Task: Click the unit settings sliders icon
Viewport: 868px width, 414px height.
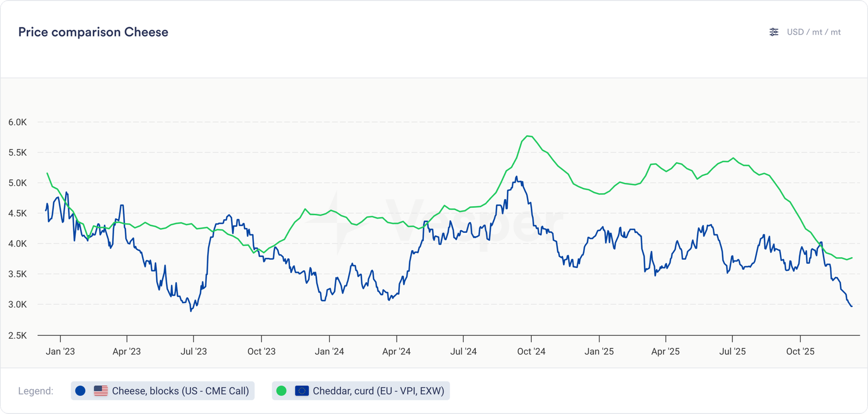Action: [774, 32]
